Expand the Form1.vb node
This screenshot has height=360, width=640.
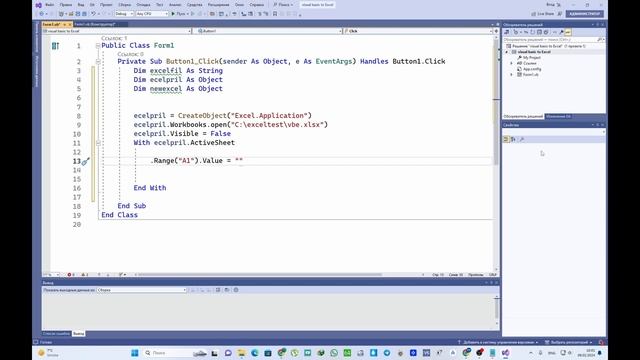511,75
